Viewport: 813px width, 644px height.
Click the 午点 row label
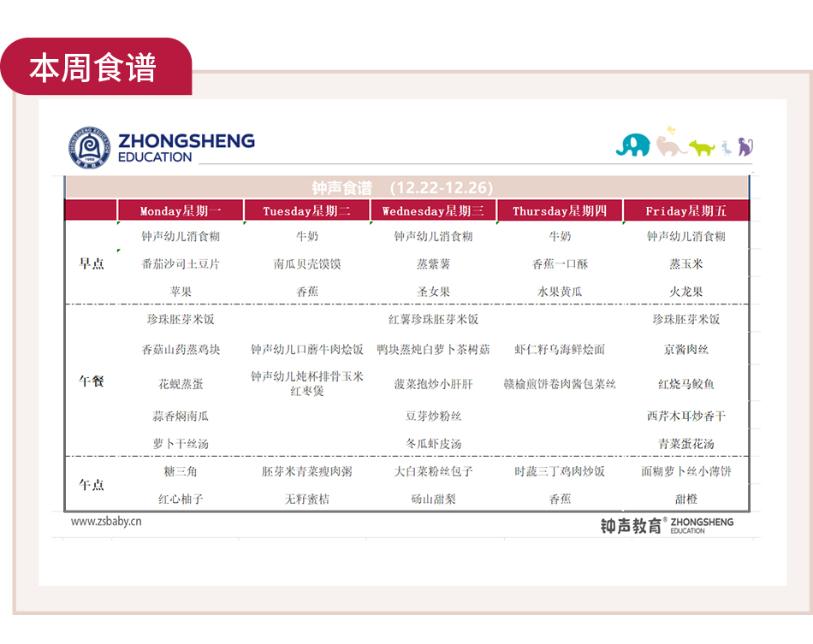click(x=92, y=484)
